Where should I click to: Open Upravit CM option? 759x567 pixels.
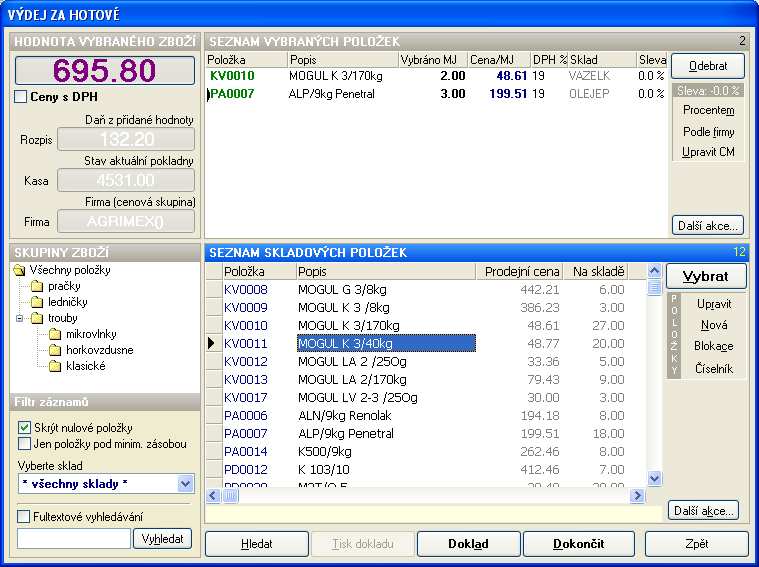(x=708, y=152)
